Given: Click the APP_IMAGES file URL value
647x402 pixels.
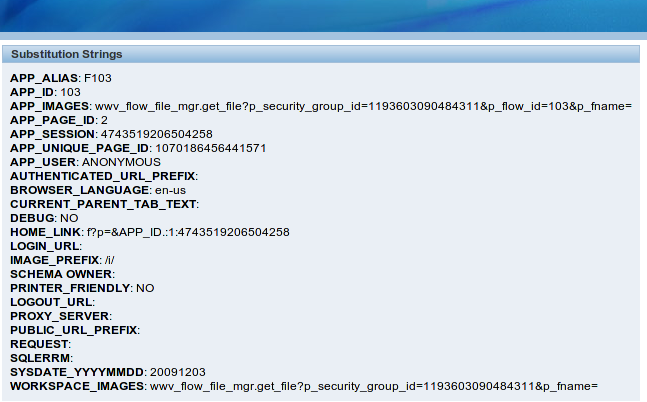Looking at the screenshot, I should (364, 106).
